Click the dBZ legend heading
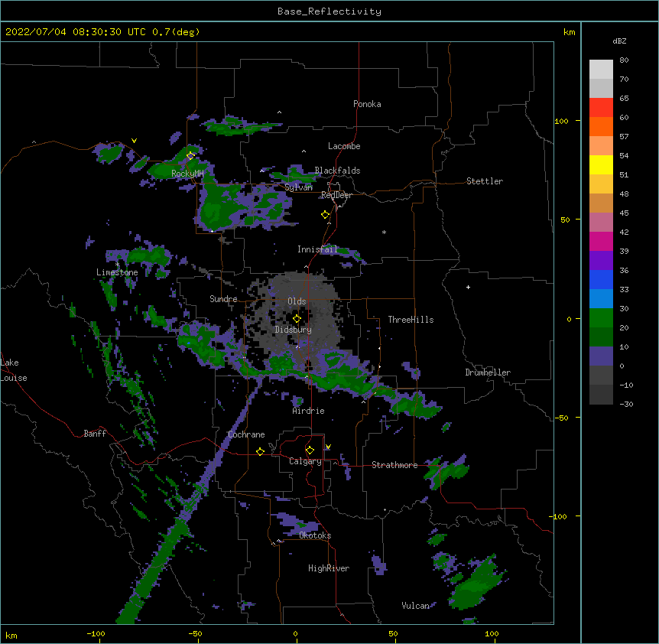659x644 pixels. click(619, 41)
